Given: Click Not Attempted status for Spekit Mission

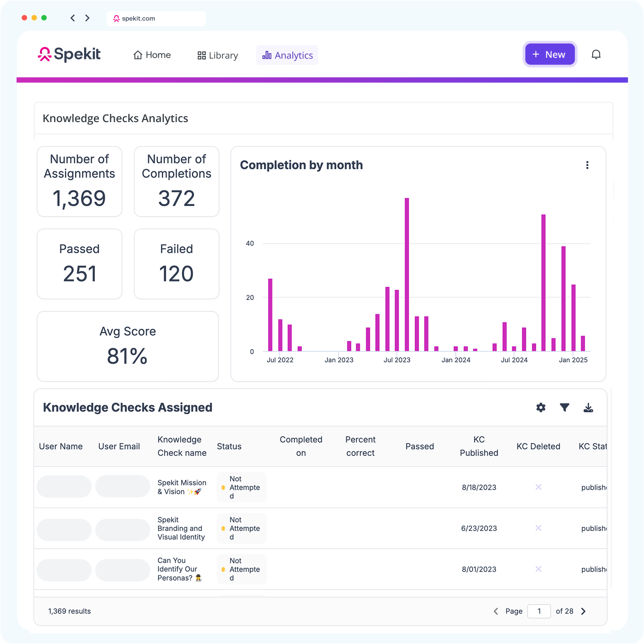Looking at the screenshot, I should (x=241, y=487).
